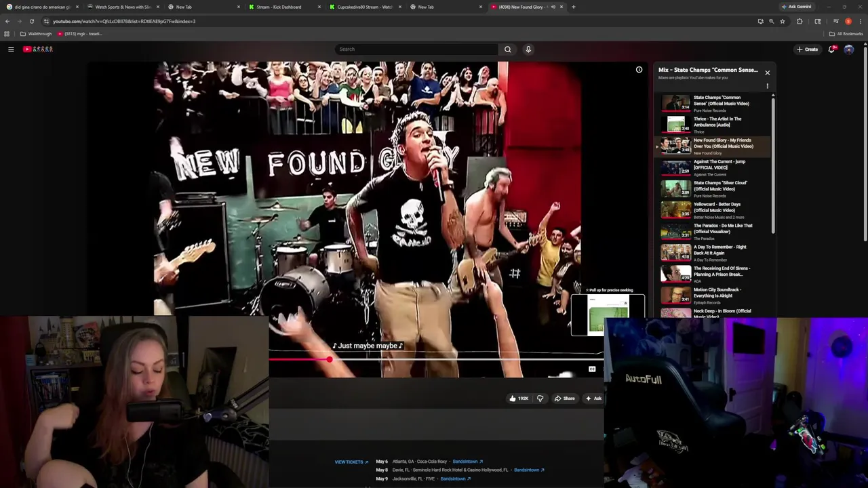
Task: Select New Found Glory My Friends Over You
Action: click(712, 146)
